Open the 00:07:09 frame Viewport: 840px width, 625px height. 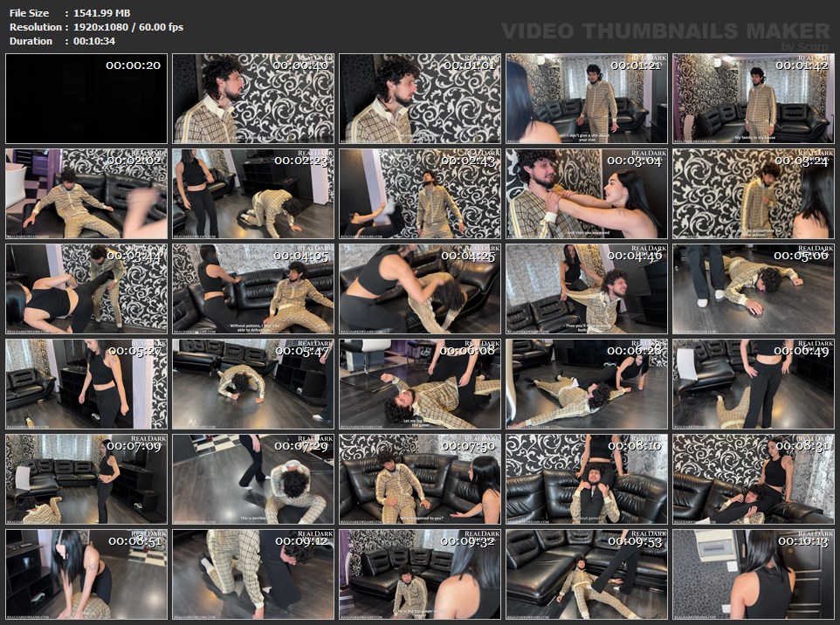(86, 479)
